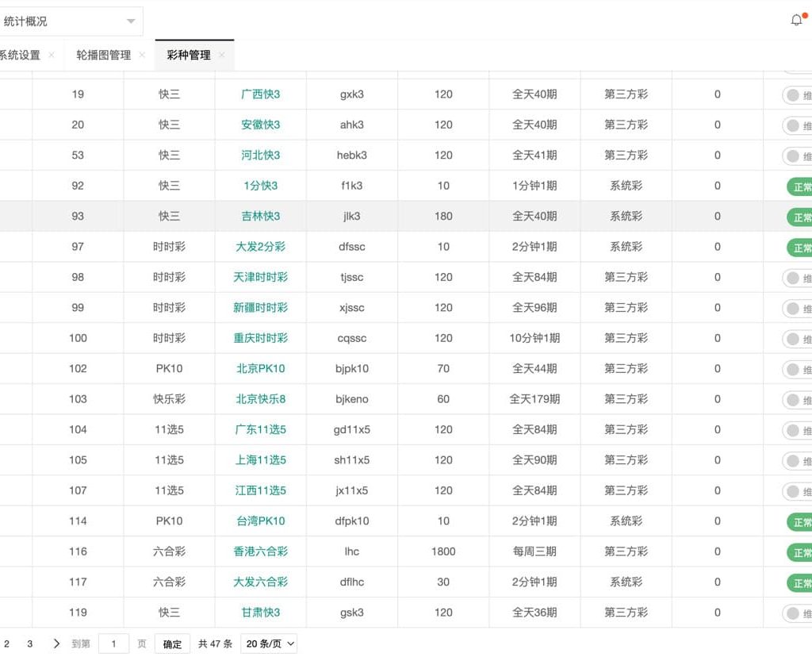
Task: Click the page number input field
Action: 113,644
